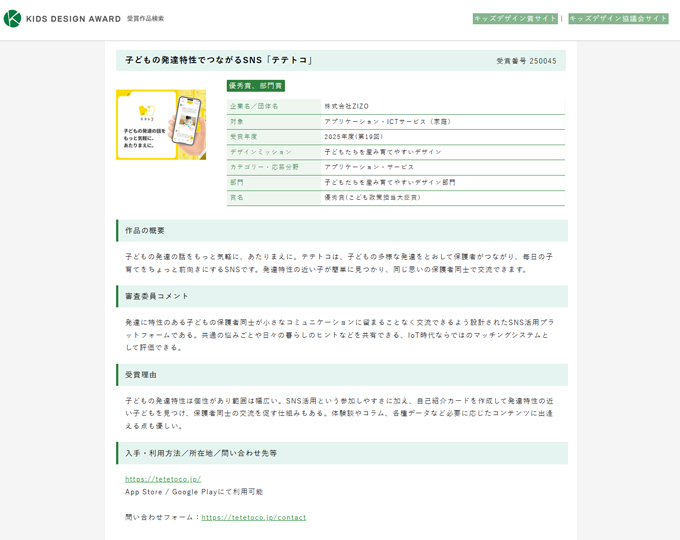Viewport: 680px width, 540px height.
Task: Select 2025年度(第19回) value
Action: coord(353,137)
